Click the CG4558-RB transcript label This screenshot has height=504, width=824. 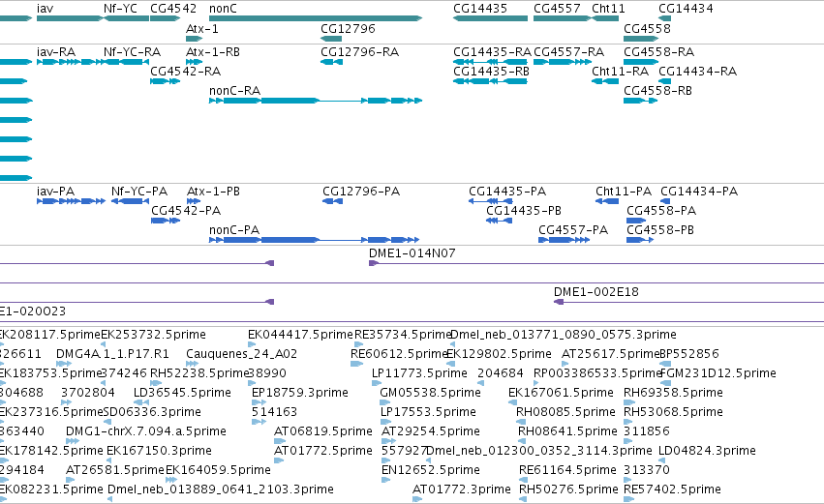point(657,91)
